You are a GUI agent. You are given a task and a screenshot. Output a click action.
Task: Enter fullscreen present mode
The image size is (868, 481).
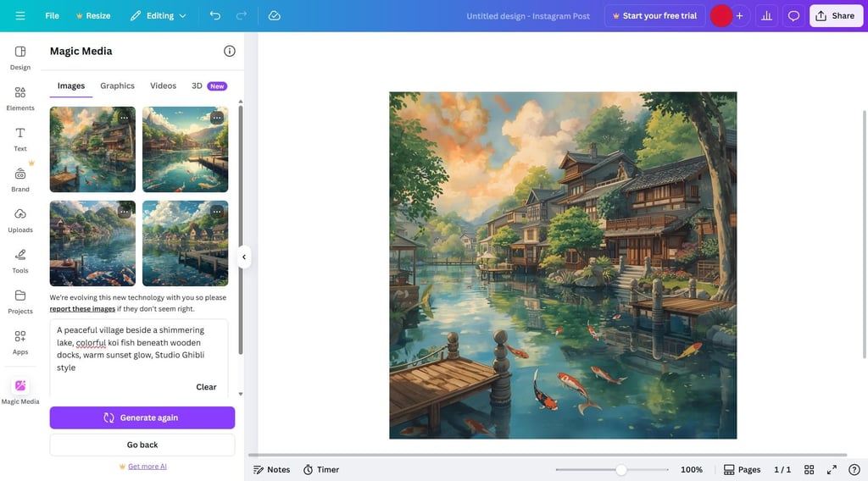[x=832, y=469]
